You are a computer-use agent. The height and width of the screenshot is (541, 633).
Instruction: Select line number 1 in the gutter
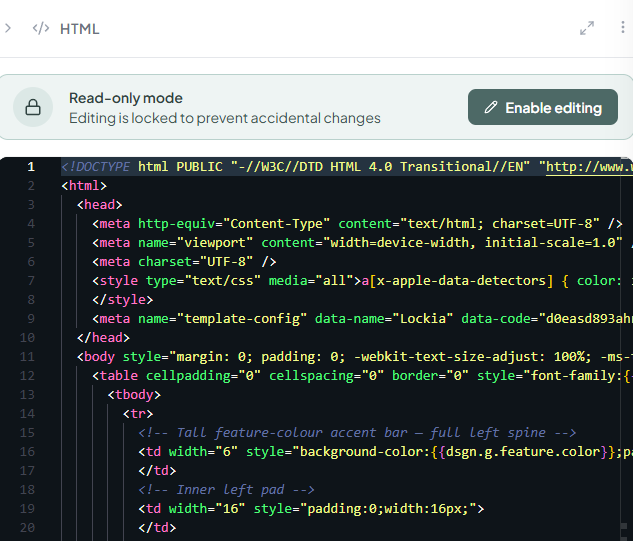[x=31, y=167]
